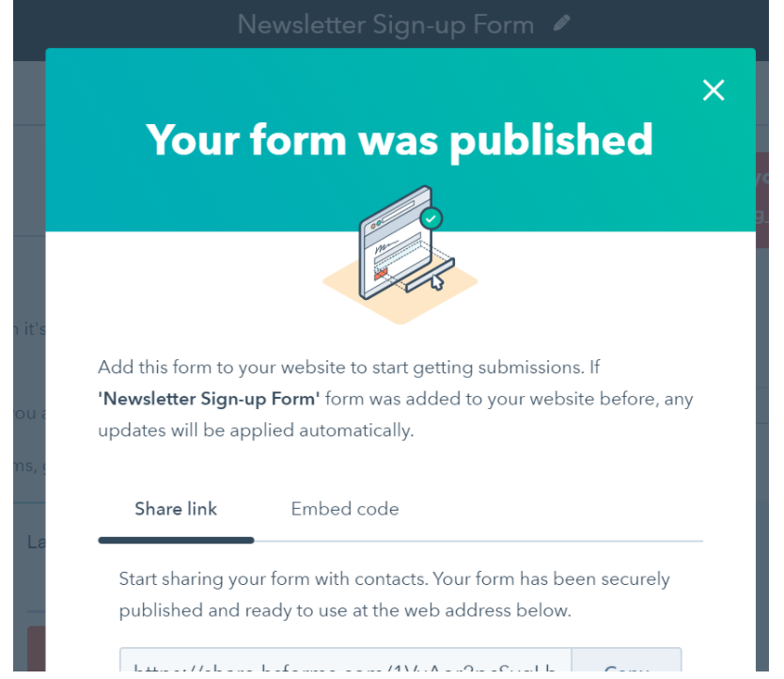Click the Newsletter Sign-up Form page title
The image size is (784, 679).
(385, 24)
